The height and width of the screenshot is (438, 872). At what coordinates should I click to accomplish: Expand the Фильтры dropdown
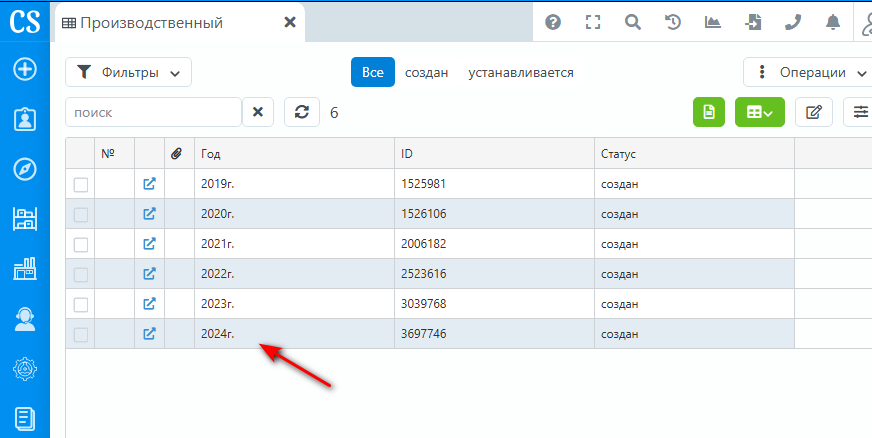[128, 72]
